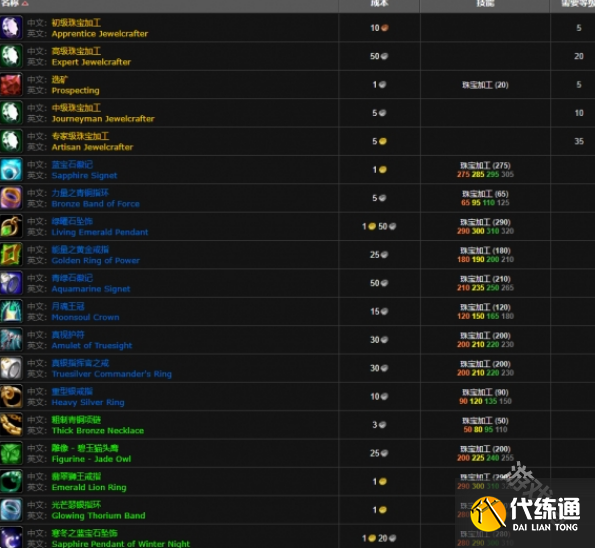Click the Amulet of Truesight icon
Image resolution: width=595 pixels, height=548 pixels.
click(11, 340)
